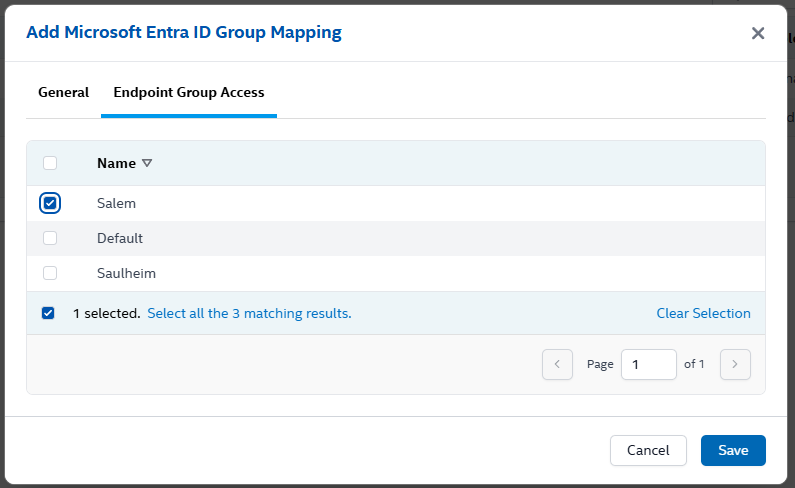Click the dialog title heading text
Screen dimensions: 795x488
click(184, 32)
